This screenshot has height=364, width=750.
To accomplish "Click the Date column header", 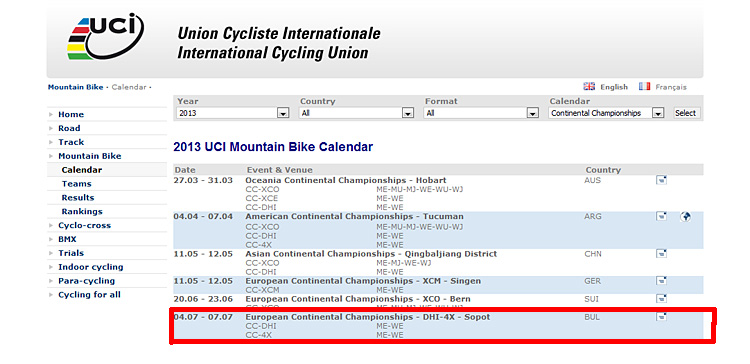I will point(185,170).
